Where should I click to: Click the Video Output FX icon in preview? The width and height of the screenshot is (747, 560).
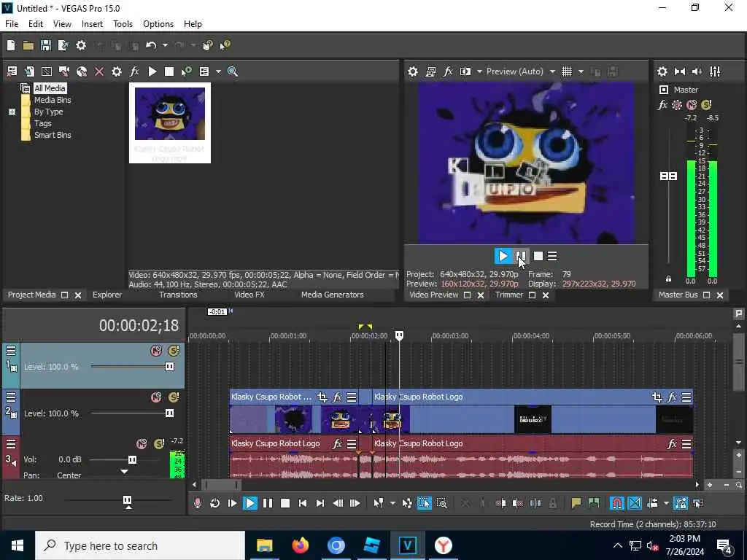[x=448, y=71]
